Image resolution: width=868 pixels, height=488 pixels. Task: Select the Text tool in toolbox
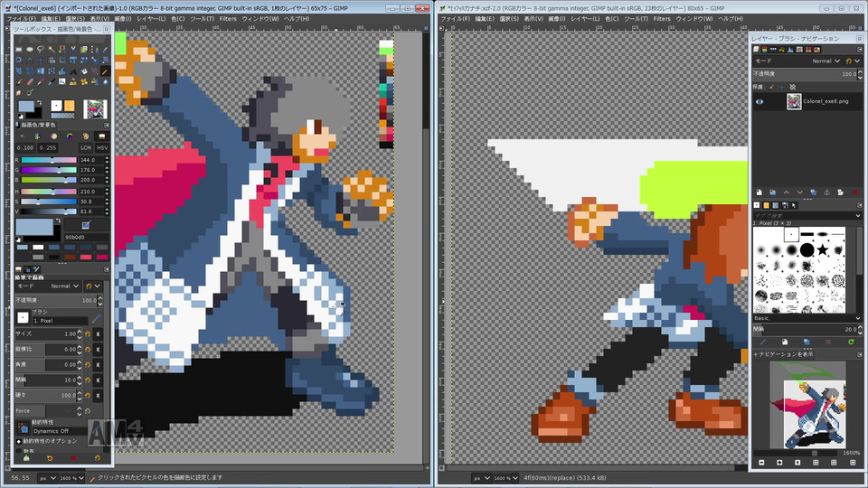point(73,70)
